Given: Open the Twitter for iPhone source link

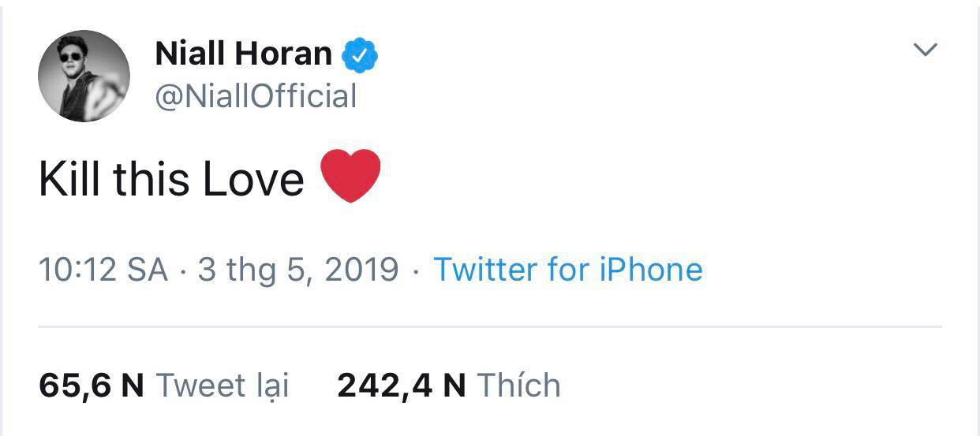Looking at the screenshot, I should [x=568, y=270].
